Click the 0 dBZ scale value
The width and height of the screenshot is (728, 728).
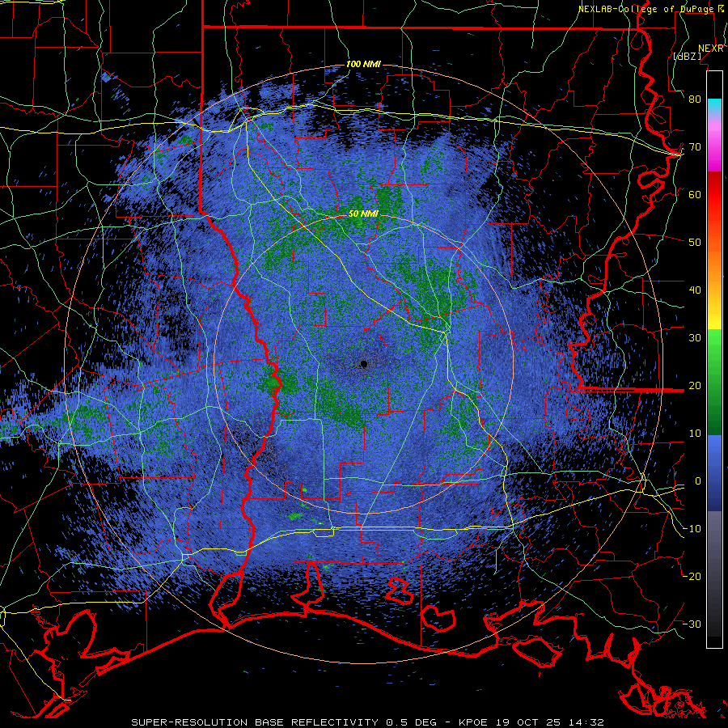(697, 481)
